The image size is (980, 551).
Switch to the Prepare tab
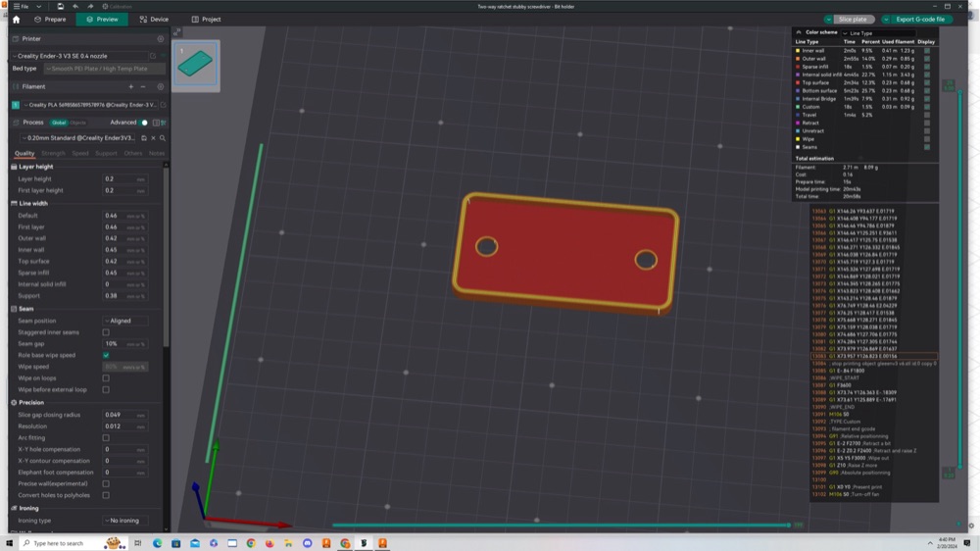[50, 20]
